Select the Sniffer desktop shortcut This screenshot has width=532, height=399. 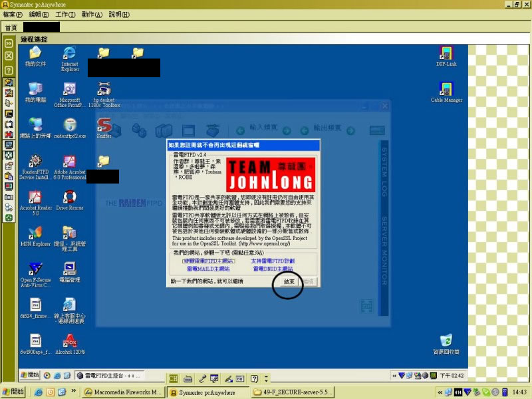point(104,128)
